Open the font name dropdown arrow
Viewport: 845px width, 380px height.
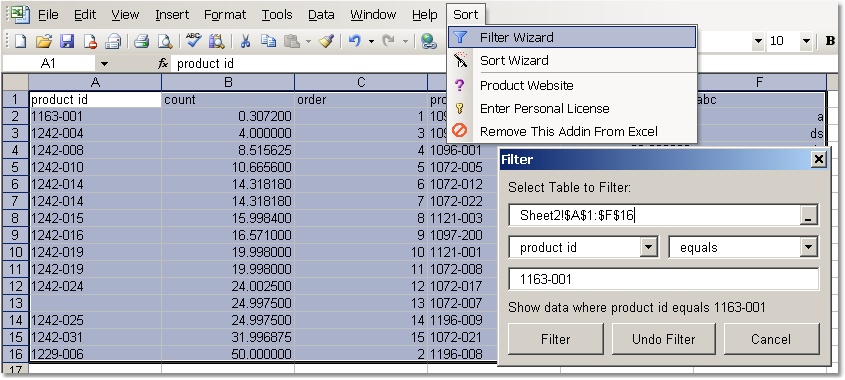[758, 41]
